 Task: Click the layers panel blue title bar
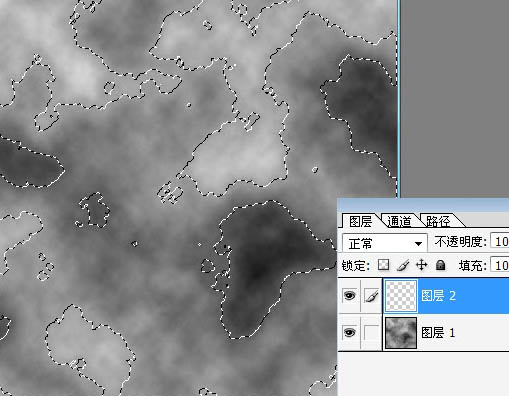[x=423, y=205]
